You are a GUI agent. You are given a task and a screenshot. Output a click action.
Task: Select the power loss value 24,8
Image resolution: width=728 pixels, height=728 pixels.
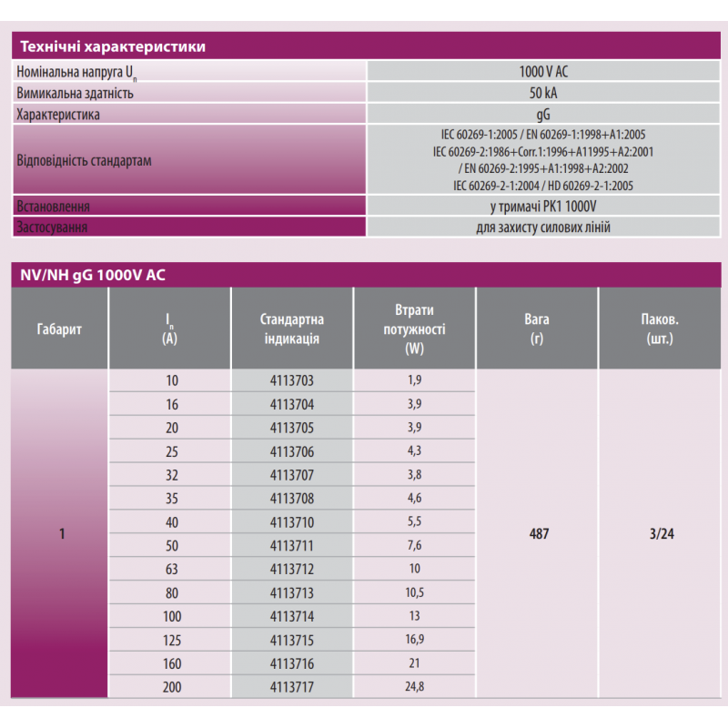(x=414, y=687)
